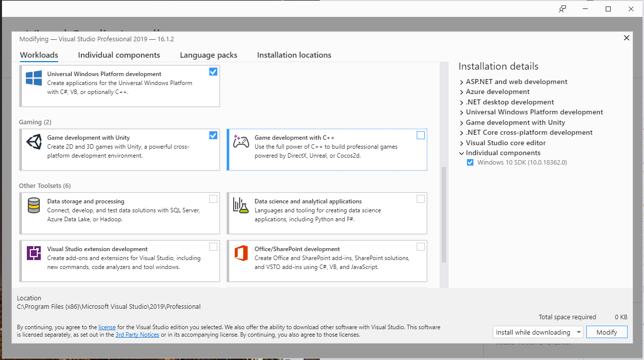
Task: Collapse Individual components details
Action: (x=461, y=153)
